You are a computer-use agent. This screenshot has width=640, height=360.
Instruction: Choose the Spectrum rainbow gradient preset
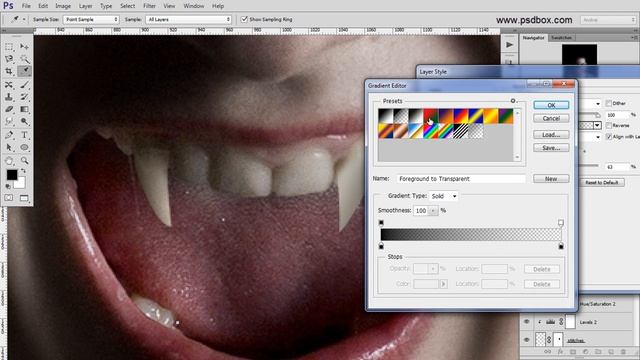tap(431, 131)
